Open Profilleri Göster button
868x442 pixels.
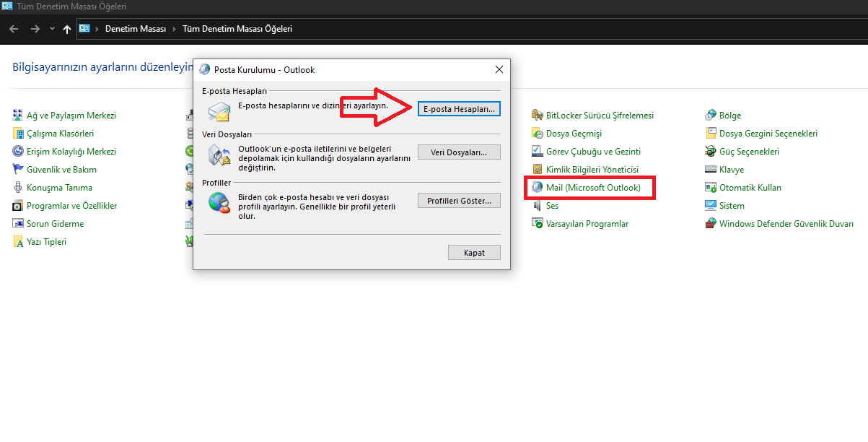459,201
